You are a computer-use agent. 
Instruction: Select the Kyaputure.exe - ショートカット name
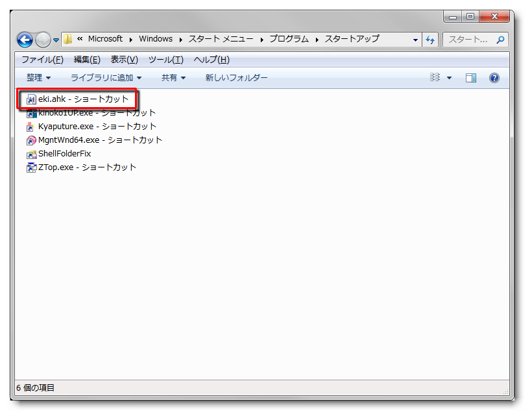pyautogui.click(x=97, y=127)
